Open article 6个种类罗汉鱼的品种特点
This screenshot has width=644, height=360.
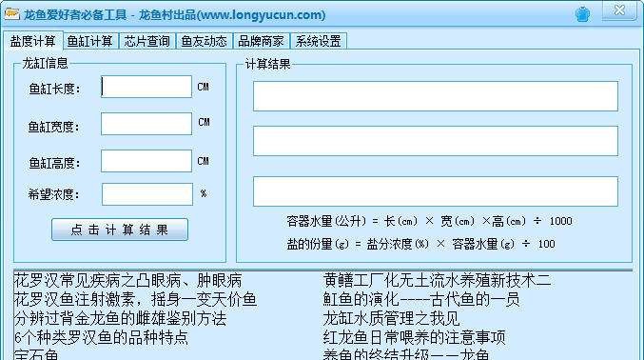tap(101, 337)
